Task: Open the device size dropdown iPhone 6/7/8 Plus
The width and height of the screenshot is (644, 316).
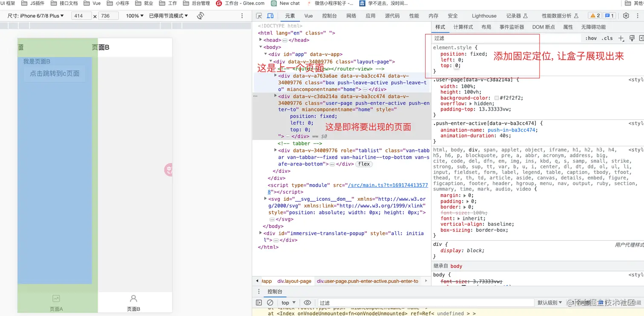Action: [36, 16]
